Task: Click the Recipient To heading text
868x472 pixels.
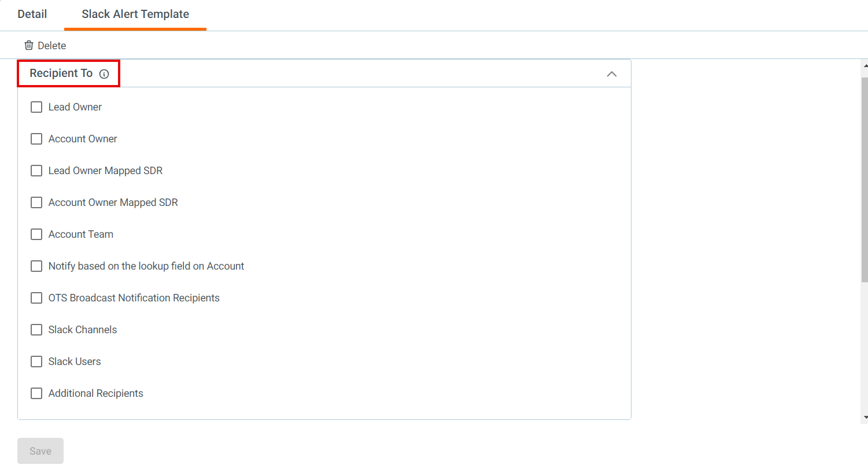Action: coord(61,73)
